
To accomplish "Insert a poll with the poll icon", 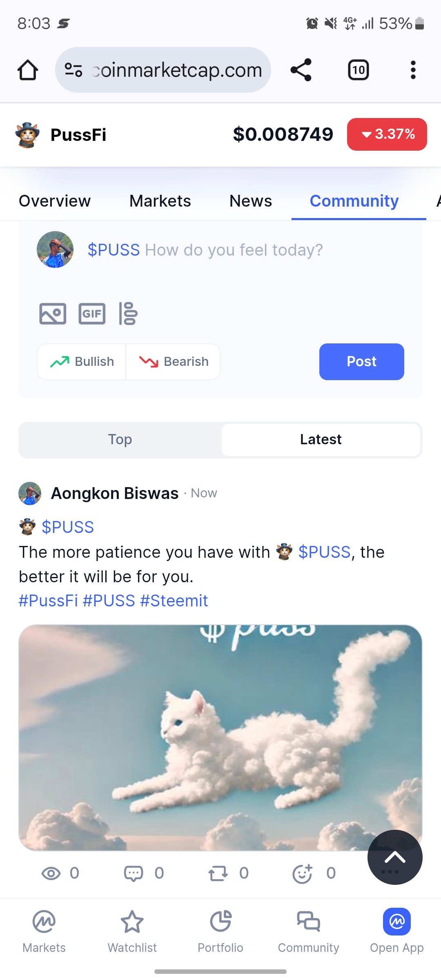I will (128, 314).
